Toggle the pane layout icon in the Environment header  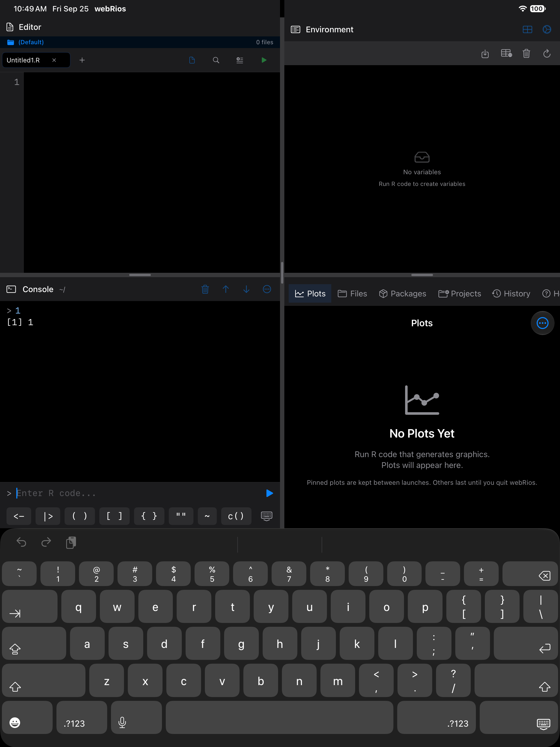527,30
